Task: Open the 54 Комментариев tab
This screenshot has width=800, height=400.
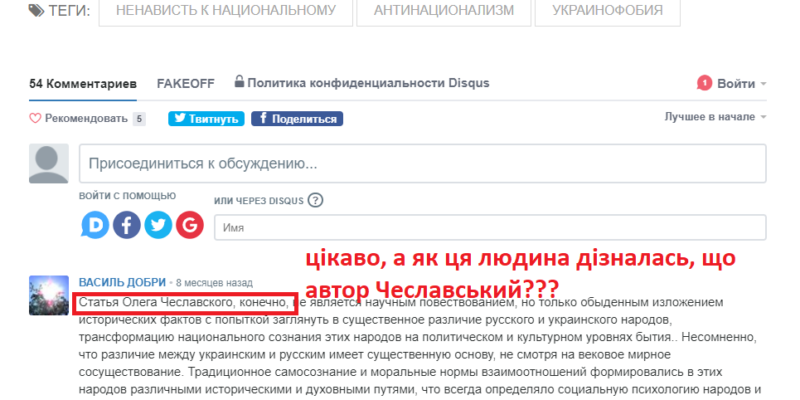Action: [x=83, y=83]
